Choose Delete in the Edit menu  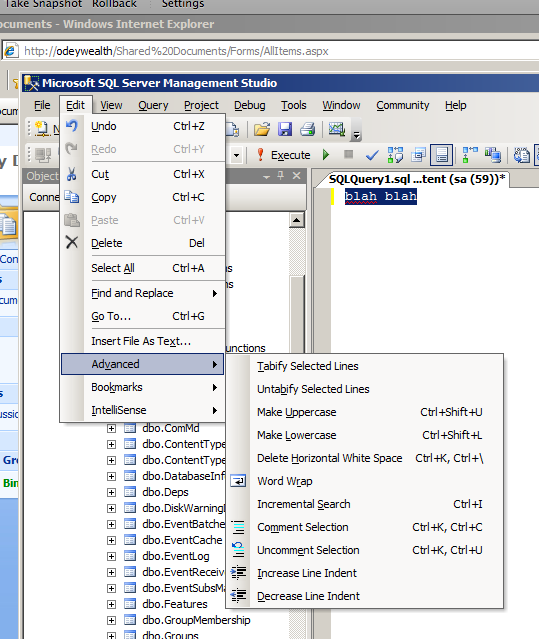coord(143,243)
